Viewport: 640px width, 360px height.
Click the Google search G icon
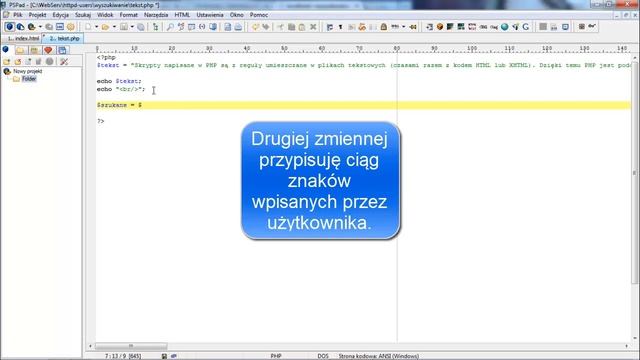526,27
